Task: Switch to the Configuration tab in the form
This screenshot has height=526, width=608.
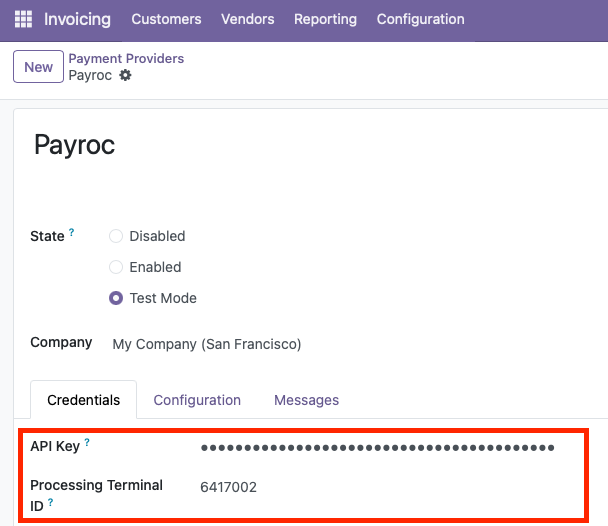Action: 197,400
